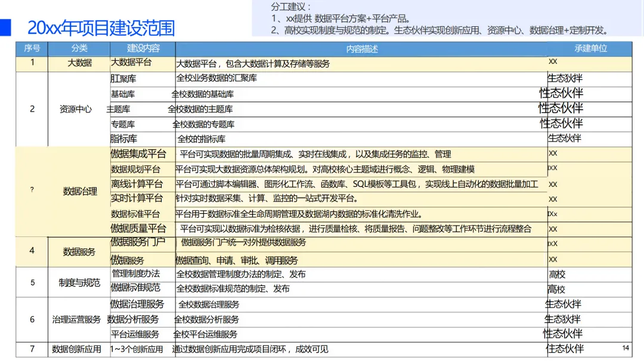Click the "指标库" cell
Image resolution: width=644 pixels, height=363 pixels.
[123, 139]
